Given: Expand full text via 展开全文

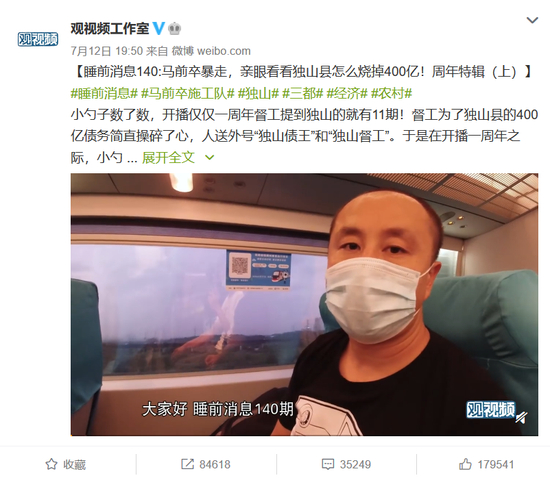Looking at the screenshot, I should click(x=168, y=157).
